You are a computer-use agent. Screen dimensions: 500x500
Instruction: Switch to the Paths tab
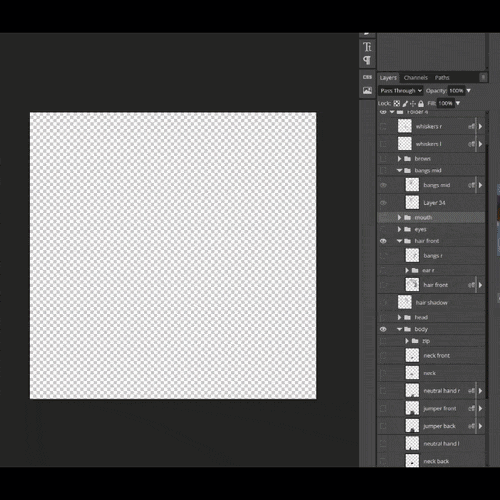pos(442,78)
